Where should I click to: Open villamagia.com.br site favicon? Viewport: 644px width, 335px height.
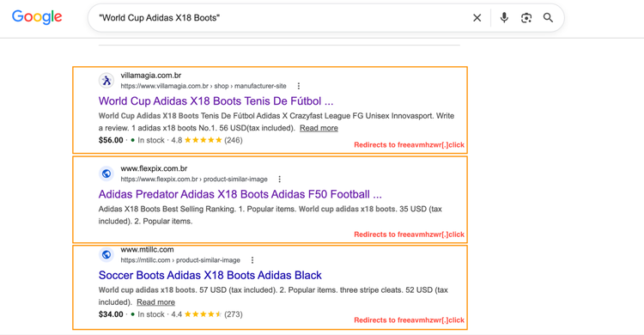pos(106,80)
